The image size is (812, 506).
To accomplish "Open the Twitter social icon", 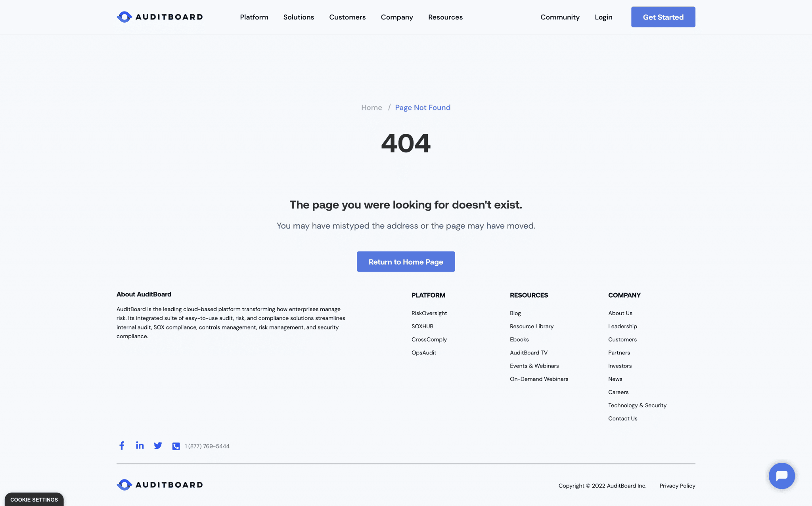I will coord(158,446).
